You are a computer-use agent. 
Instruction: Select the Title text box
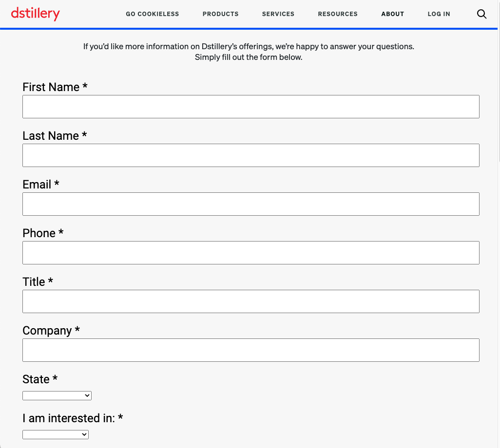pos(250,301)
